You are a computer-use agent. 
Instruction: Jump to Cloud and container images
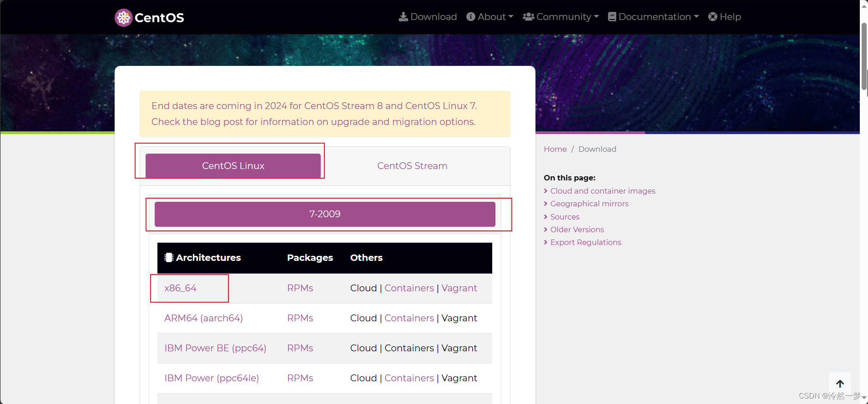click(x=603, y=191)
